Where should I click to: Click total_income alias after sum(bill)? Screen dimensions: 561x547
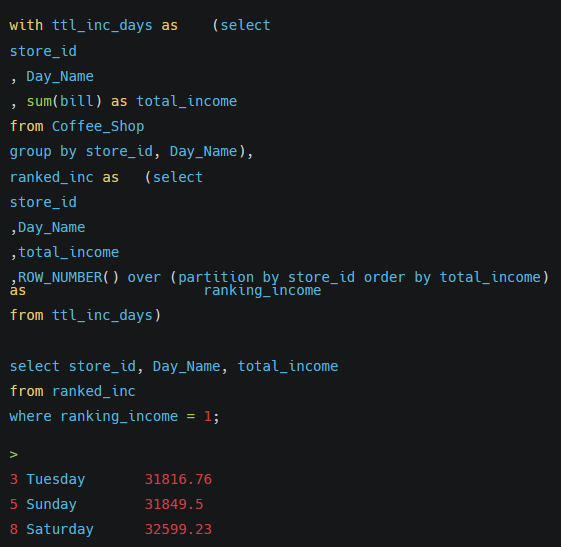pyautogui.click(x=186, y=101)
